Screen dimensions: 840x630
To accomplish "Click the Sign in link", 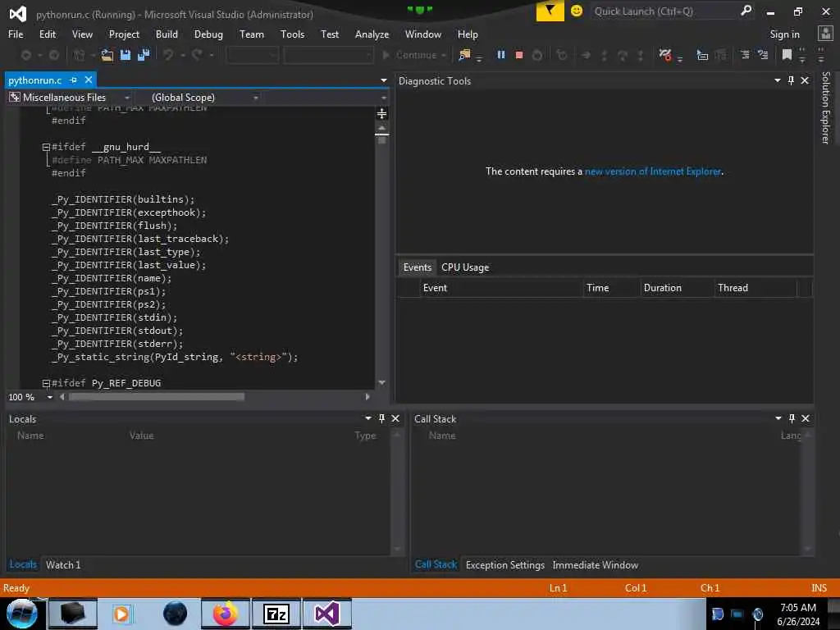I will click(x=784, y=34).
